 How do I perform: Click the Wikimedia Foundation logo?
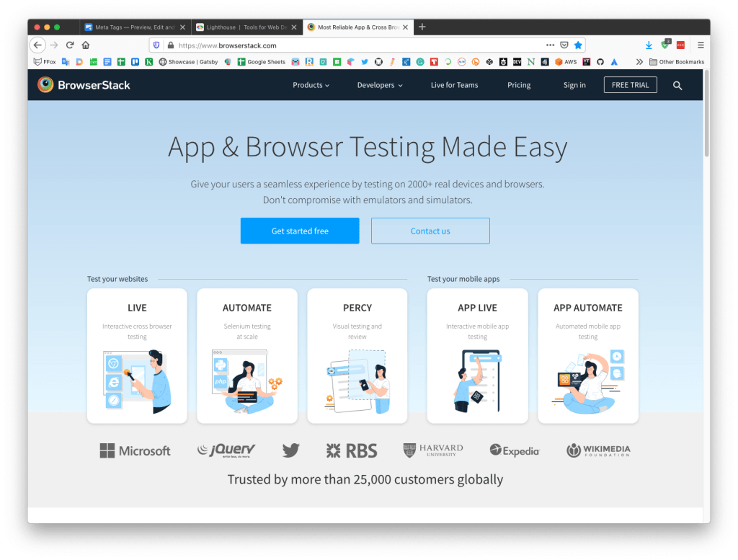click(x=598, y=450)
